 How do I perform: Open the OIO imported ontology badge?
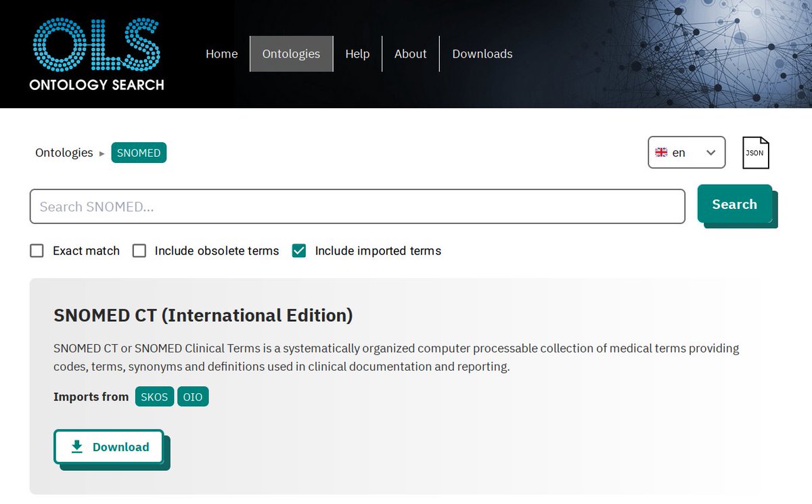coord(193,397)
